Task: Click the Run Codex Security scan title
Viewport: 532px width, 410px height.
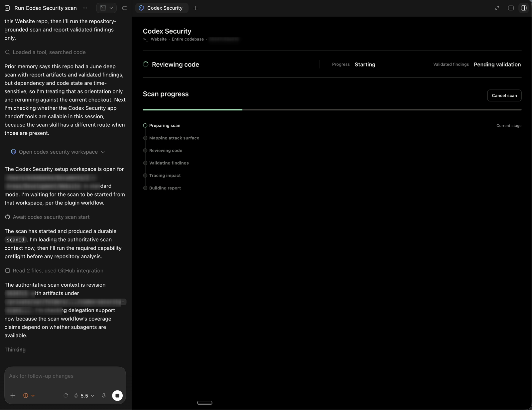Action: pos(46,8)
